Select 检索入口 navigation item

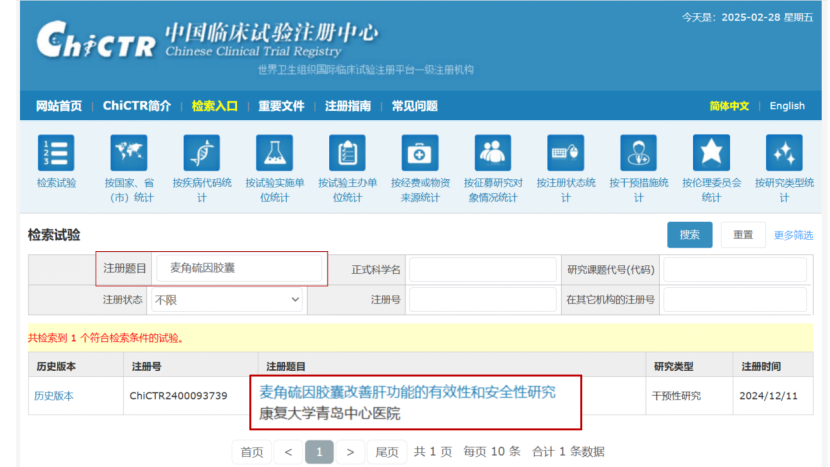pyautogui.click(x=214, y=106)
